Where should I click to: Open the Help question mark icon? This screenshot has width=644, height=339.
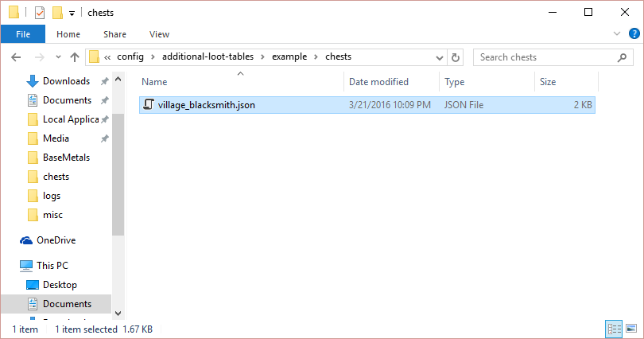(x=632, y=34)
